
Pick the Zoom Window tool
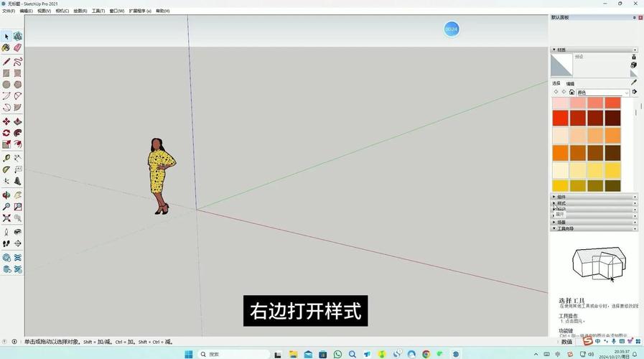click(18, 207)
